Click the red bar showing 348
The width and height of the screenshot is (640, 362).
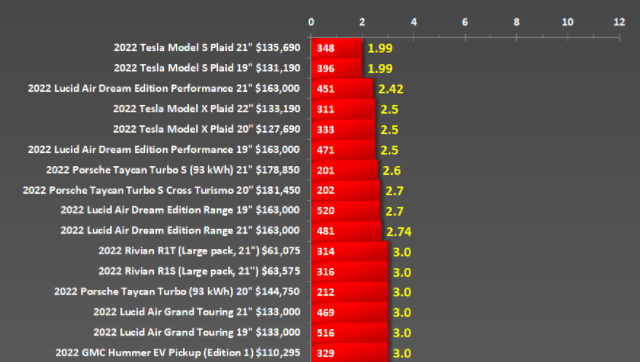tap(337, 48)
